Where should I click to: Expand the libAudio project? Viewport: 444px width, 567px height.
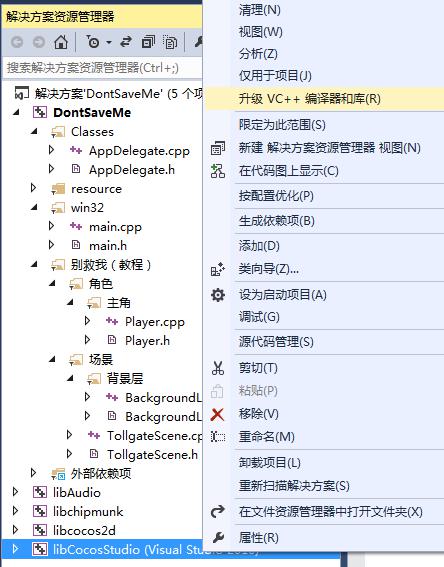(15, 492)
